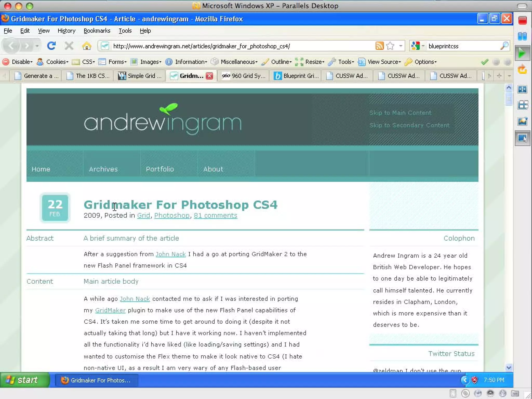Image resolution: width=532 pixels, height=399 pixels.
Task: Click the search magnifier icon
Action: click(x=504, y=46)
